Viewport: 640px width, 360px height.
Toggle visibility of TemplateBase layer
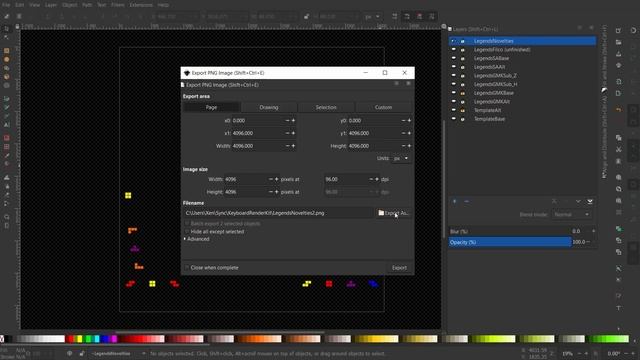coord(453,119)
